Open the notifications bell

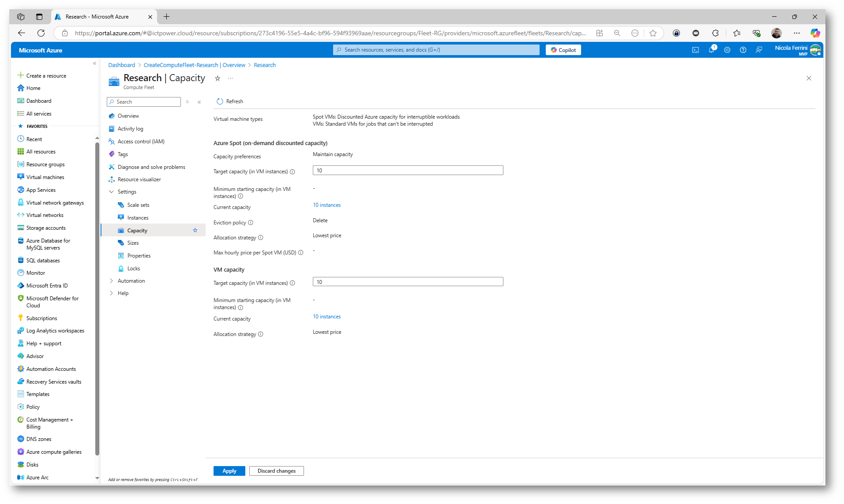(x=711, y=50)
